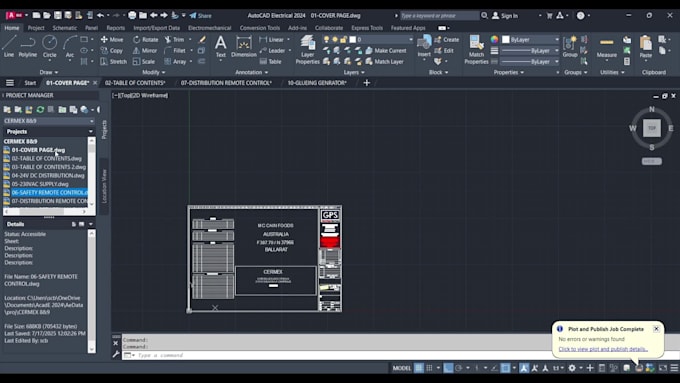Switch MODEL space toggle
Viewport: 680px width, 383px height.
pos(402,368)
